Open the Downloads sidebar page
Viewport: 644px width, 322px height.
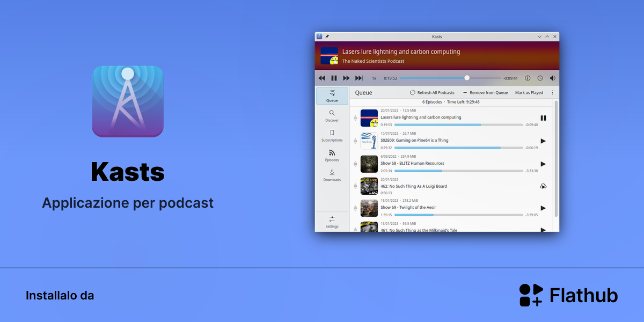[x=332, y=175]
